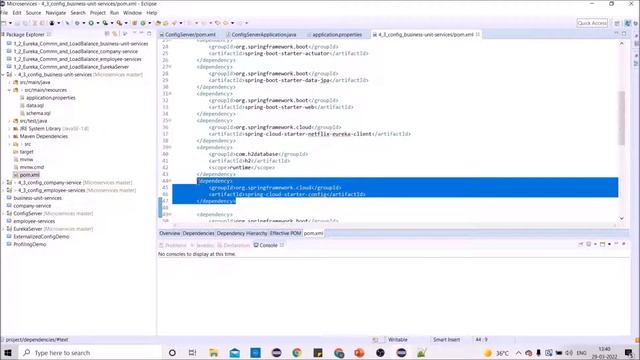This screenshot has height=360, width=640.
Task: Open the Overview tab of POM editor
Action: (169, 233)
